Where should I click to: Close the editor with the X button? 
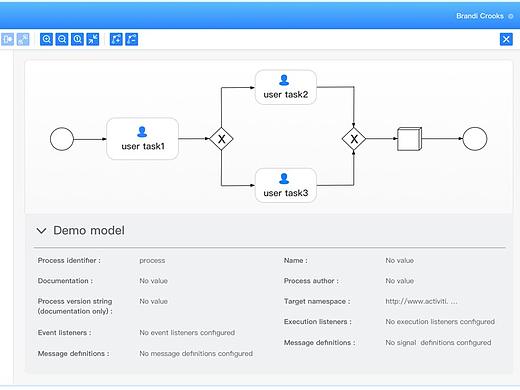coord(506,39)
